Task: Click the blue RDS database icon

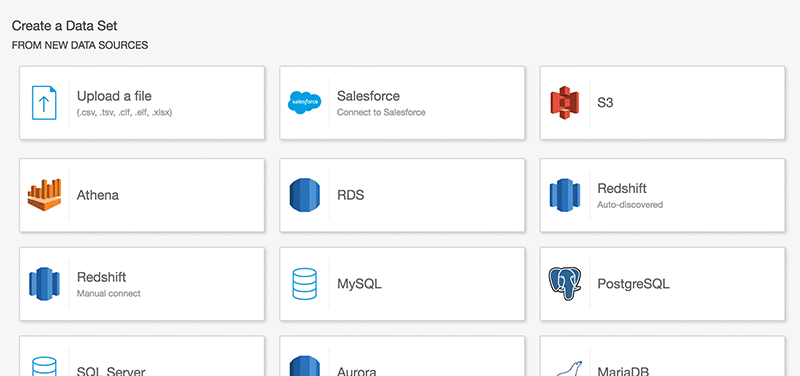Action: [305, 195]
